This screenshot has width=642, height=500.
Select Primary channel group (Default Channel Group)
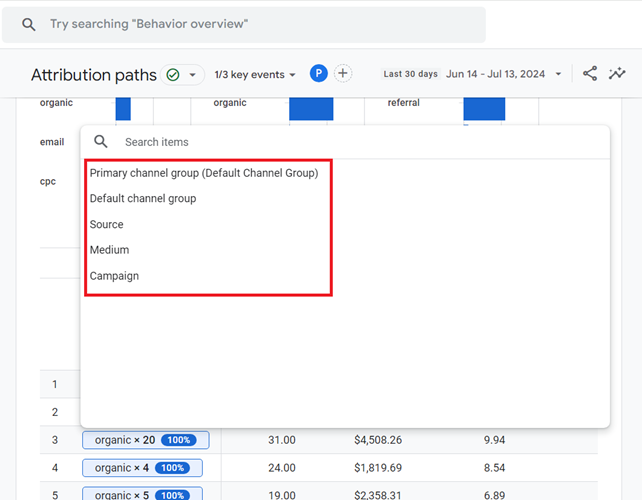click(x=204, y=173)
